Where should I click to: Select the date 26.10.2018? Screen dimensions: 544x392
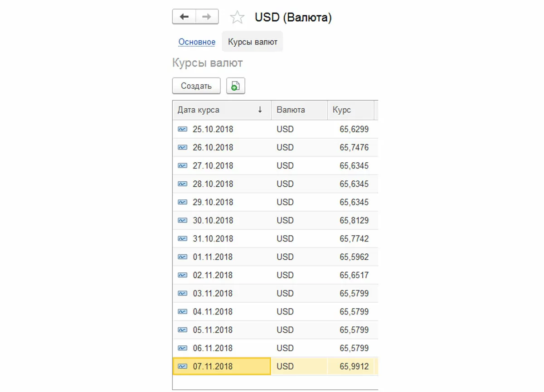click(213, 147)
